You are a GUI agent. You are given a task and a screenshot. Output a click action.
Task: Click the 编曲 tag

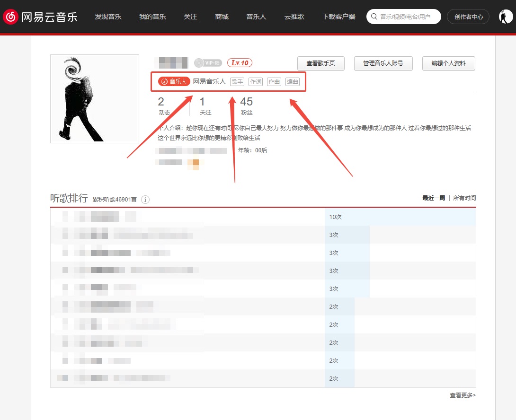point(292,81)
